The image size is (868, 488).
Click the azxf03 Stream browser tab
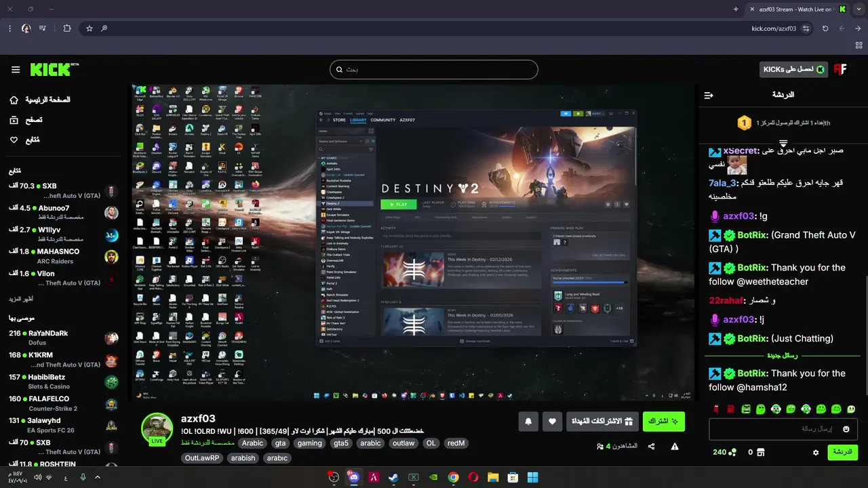(796, 9)
